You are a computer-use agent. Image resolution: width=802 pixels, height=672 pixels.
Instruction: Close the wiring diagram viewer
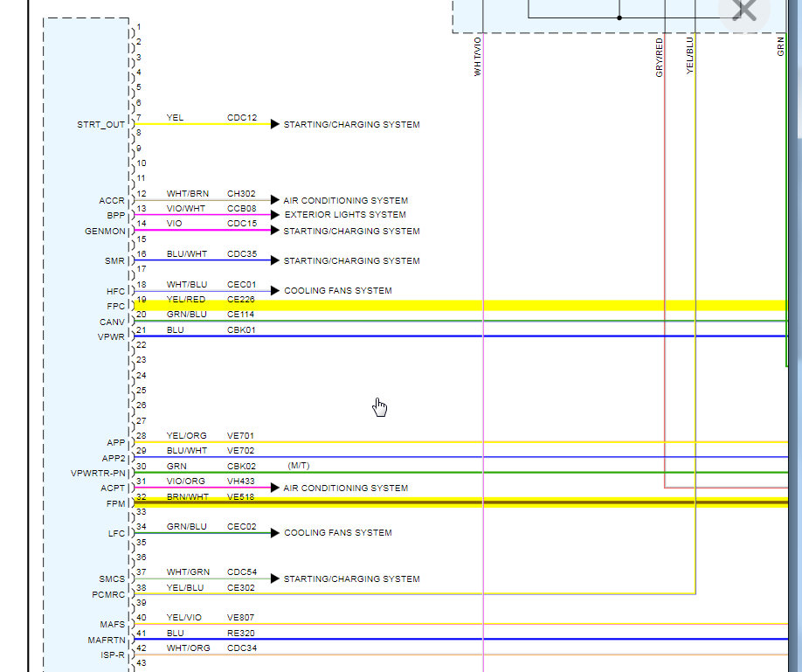tap(743, 10)
